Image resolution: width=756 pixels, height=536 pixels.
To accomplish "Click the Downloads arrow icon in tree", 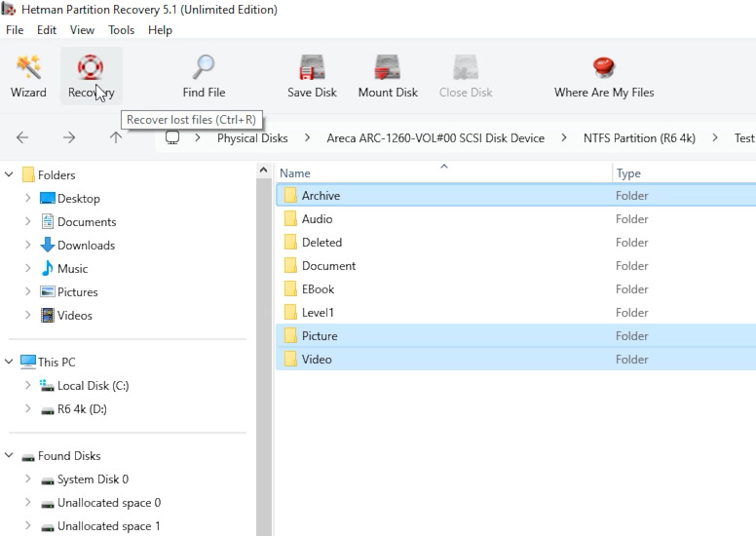I will pyautogui.click(x=47, y=245).
